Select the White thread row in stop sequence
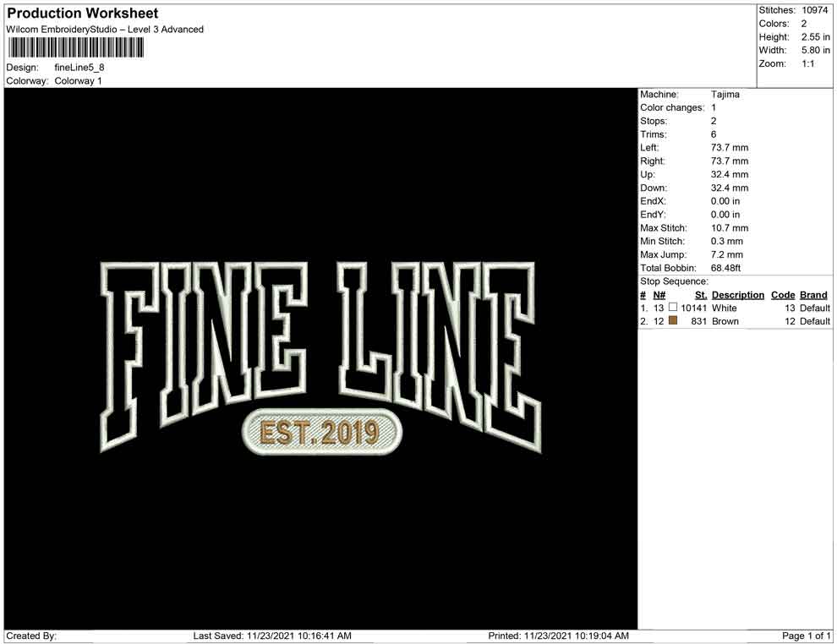Viewport: 837px width, 644px height. click(735, 308)
